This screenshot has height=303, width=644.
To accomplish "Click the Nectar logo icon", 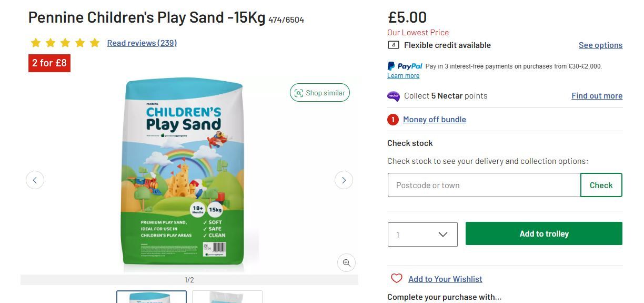I will [393, 96].
